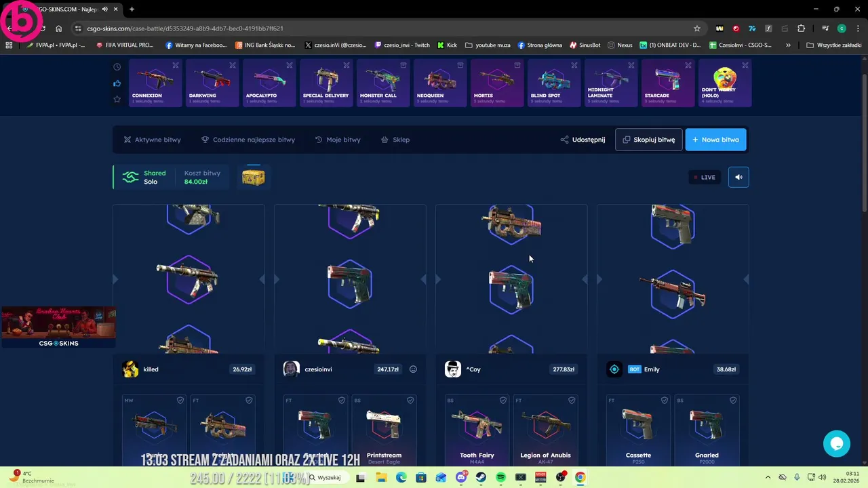Click the Tooth Fairy M4A4 item card
The image size is (868, 488).
click(x=477, y=430)
